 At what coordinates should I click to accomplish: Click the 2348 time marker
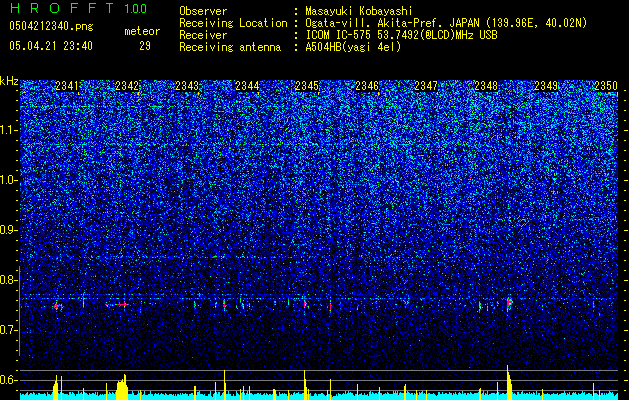click(x=486, y=86)
